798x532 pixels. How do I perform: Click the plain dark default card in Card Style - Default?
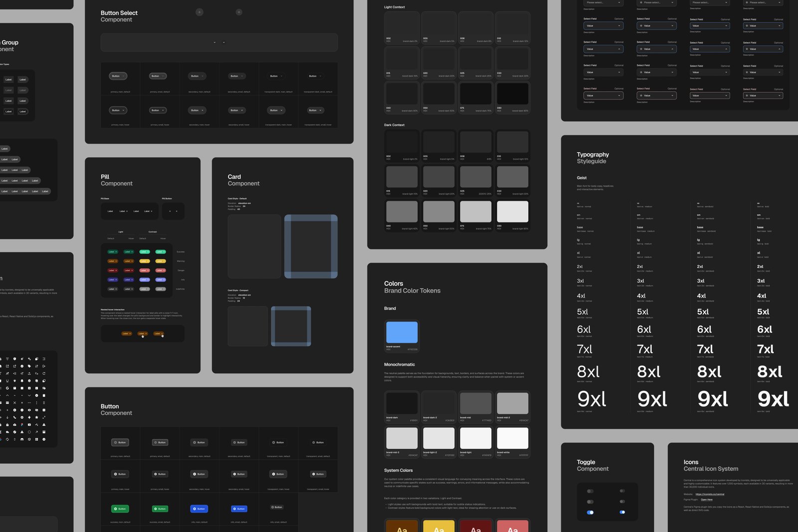click(x=254, y=246)
